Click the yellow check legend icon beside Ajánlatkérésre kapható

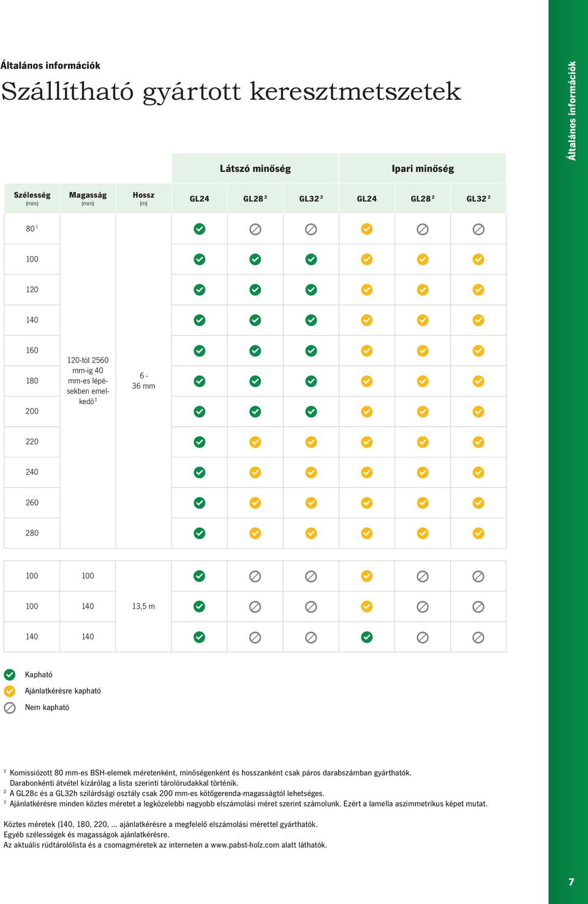pyautogui.click(x=10, y=691)
